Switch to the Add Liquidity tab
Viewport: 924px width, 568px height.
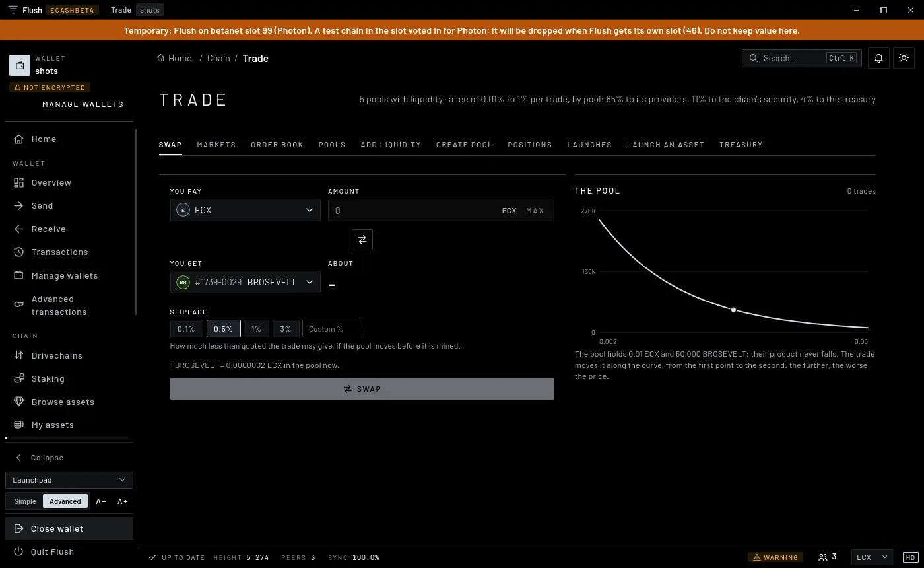tap(391, 145)
